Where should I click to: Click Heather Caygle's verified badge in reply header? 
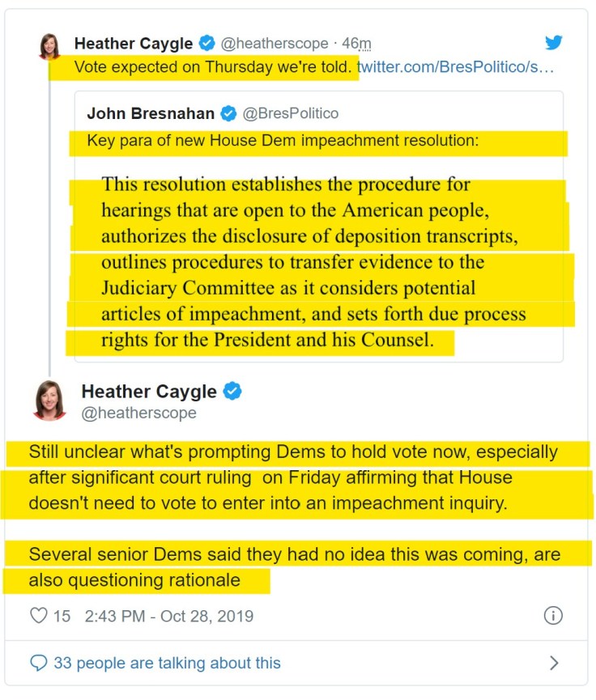(206, 44)
